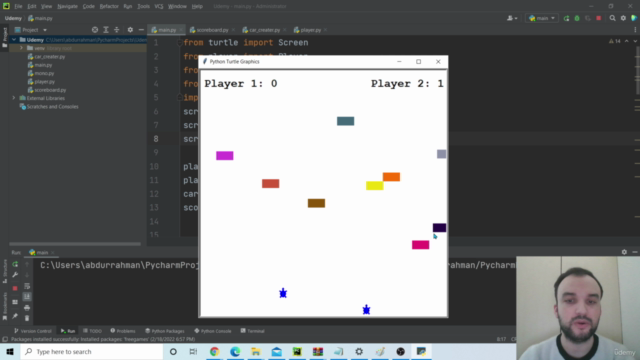The height and width of the screenshot is (360, 640).
Task: Click the Windows search box
Action: coord(92,351)
